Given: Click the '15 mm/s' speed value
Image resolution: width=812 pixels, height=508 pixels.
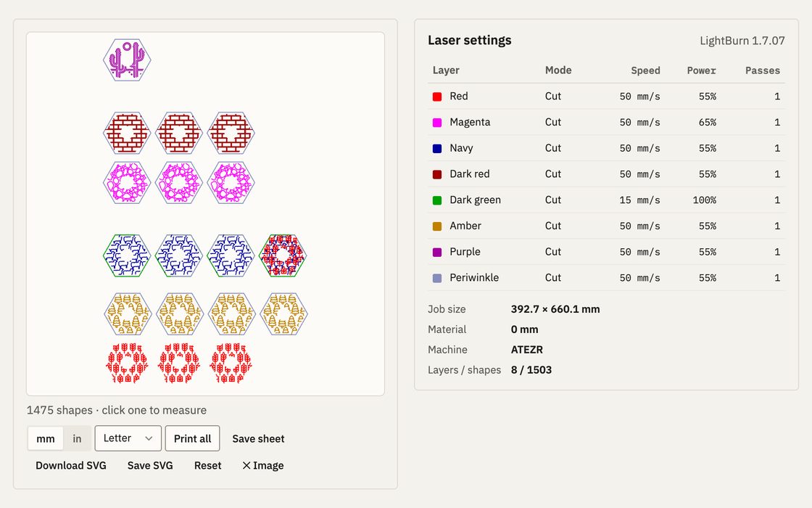Looking at the screenshot, I should (639, 200).
